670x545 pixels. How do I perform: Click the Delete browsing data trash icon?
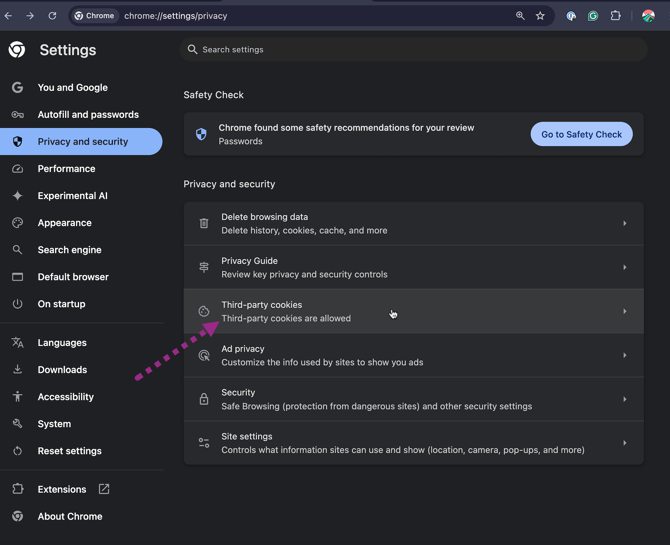204,224
